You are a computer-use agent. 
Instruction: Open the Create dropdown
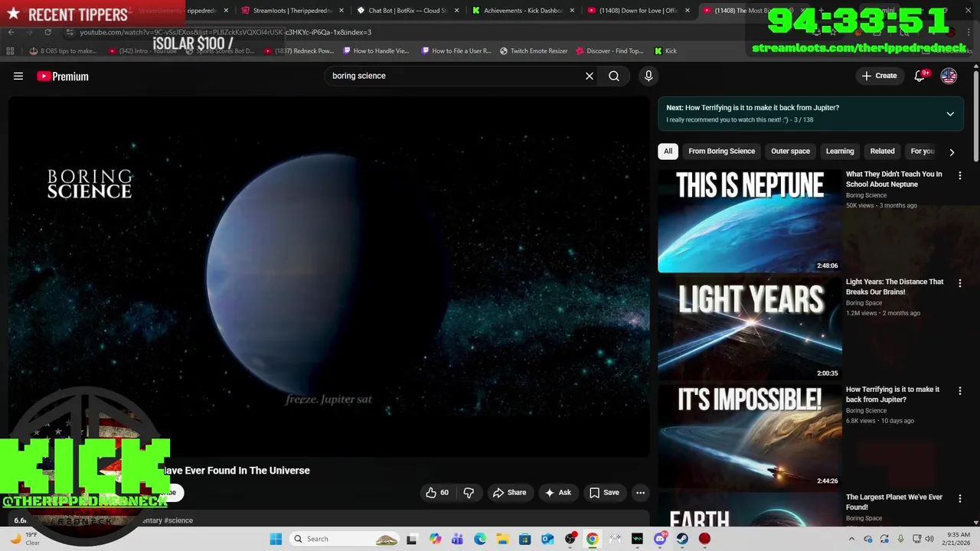(879, 76)
